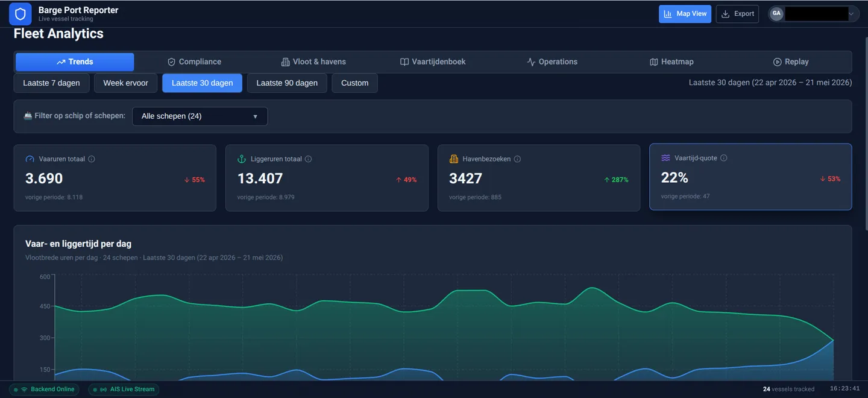Open the Compliance tab
The height and width of the screenshot is (398, 868).
tap(194, 62)
